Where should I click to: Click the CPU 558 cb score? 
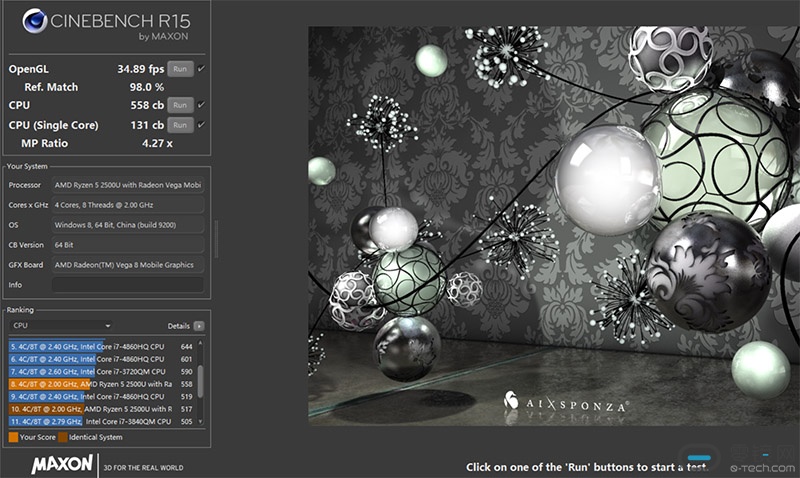click(x=147, y=105)
